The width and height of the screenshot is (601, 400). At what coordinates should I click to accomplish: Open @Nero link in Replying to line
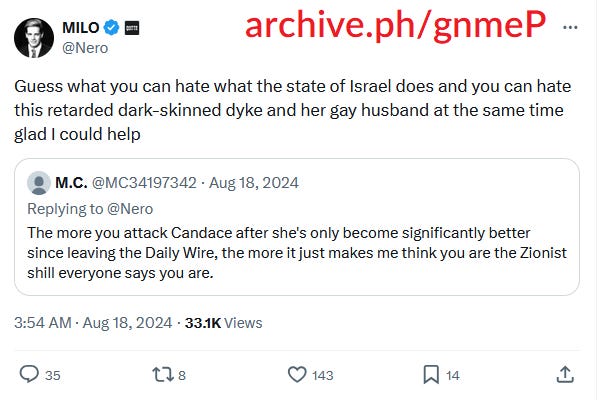[130, 209]
